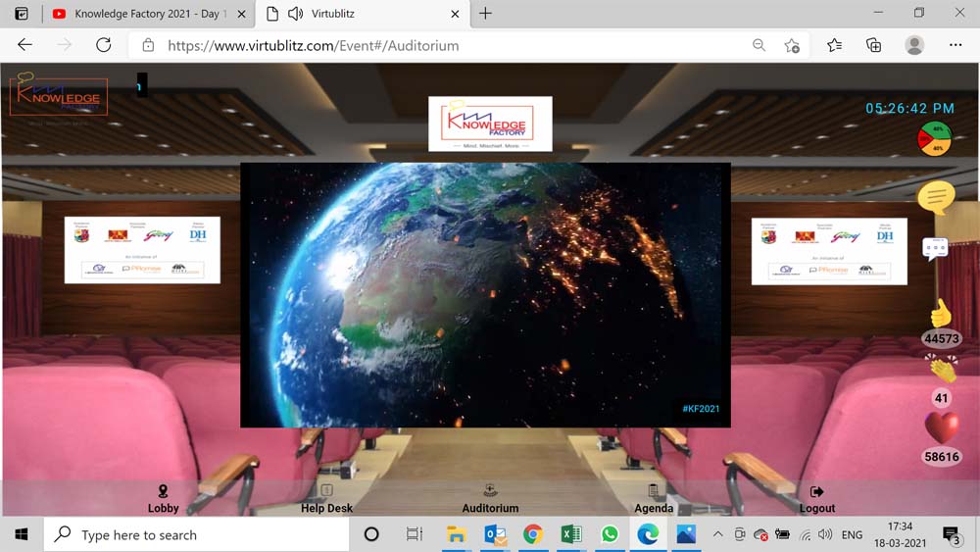The width and height of the screenshot is (980, 552).
Task: Open notification center icon
Action: 952,535
